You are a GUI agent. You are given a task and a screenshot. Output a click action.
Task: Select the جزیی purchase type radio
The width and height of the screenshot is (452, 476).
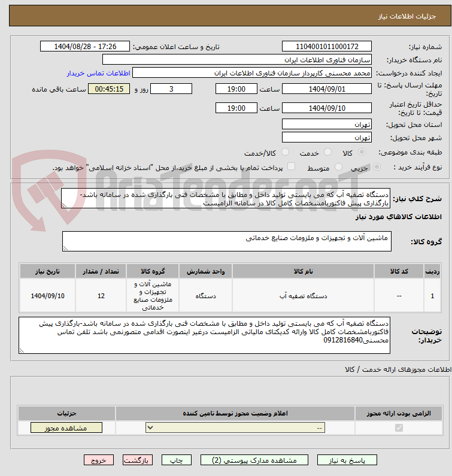377,166
